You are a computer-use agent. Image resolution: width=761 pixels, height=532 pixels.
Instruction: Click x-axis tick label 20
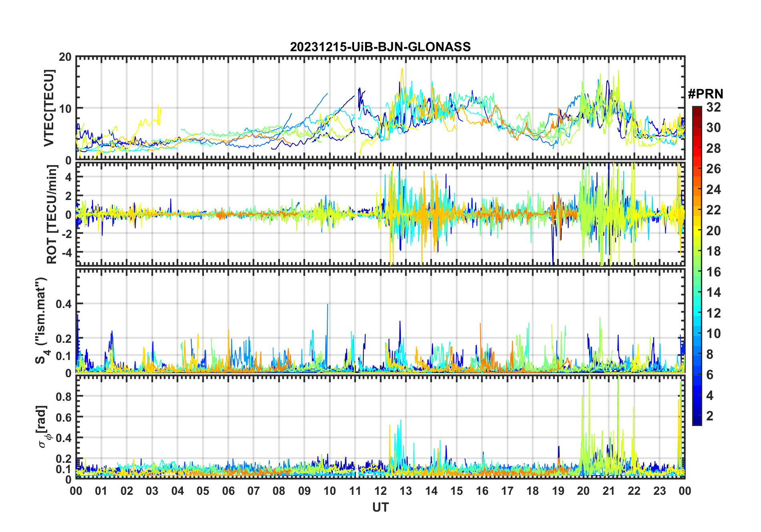coord(583,491)
